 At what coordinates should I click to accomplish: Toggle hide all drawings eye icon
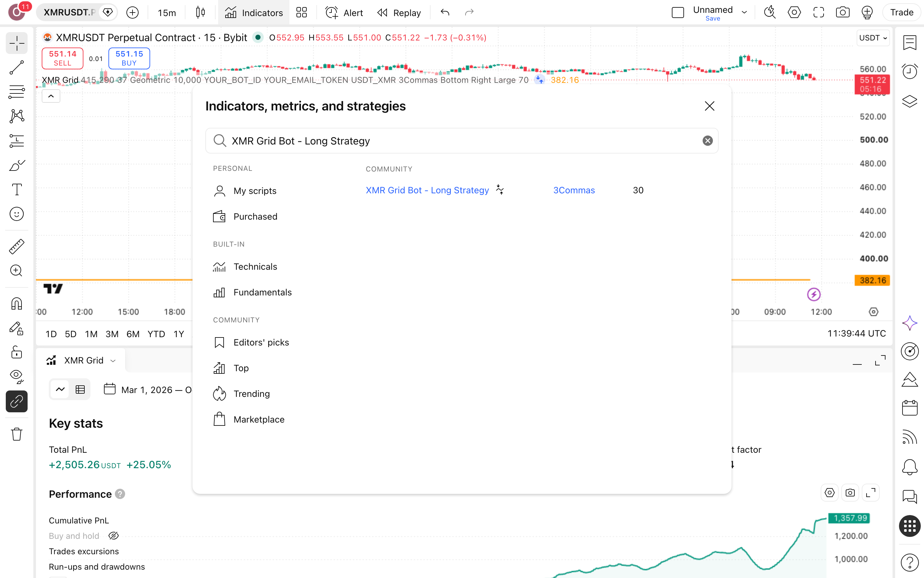point(17,377)
